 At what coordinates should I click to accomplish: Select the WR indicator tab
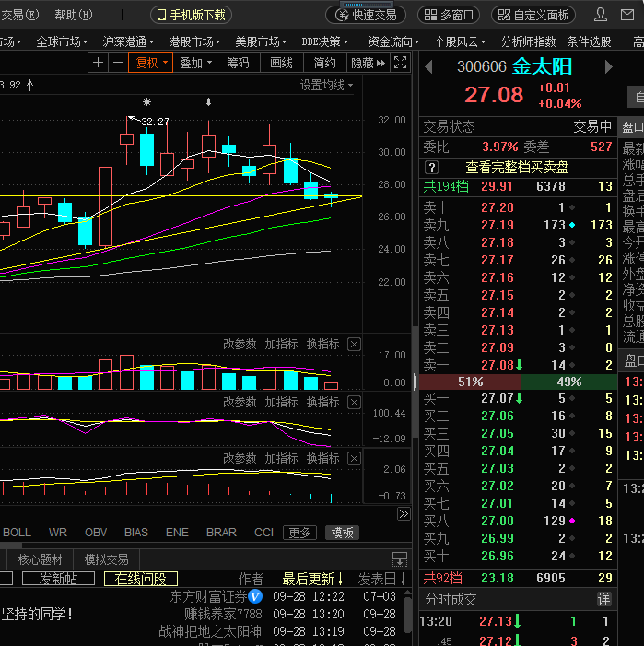[58, 533]
